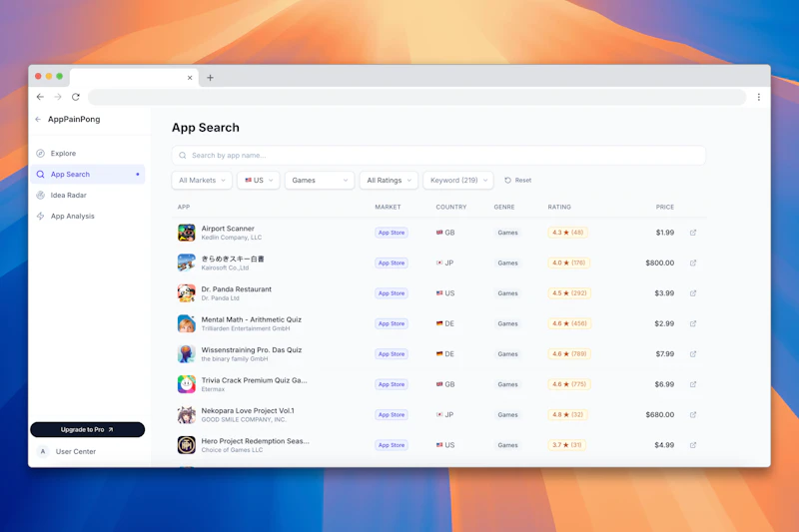The height and width of the screenshot is (532, 799).
Task: Click the 4.3 rating badge for Airport Scanner
Action: click(x=567, y=233)
